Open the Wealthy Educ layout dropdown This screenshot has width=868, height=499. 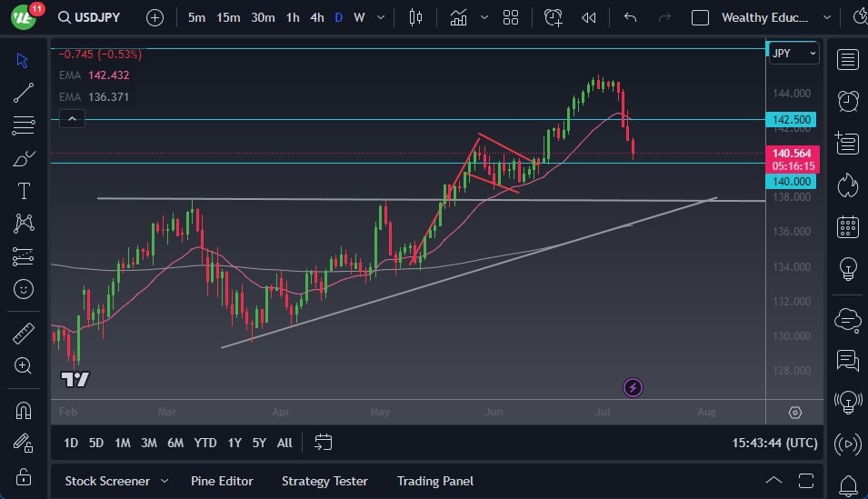click(826, 17)
